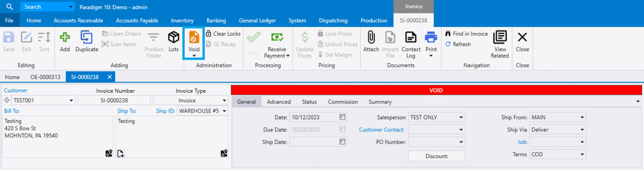This screenshot has height=170, width=644.
Task: Open the Invoice Type dropdown
Action: tap(224, 101)
